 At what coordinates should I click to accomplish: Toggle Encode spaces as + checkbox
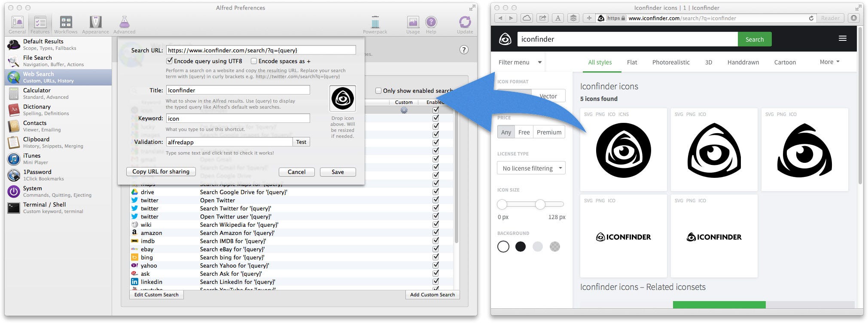(254, 61)
